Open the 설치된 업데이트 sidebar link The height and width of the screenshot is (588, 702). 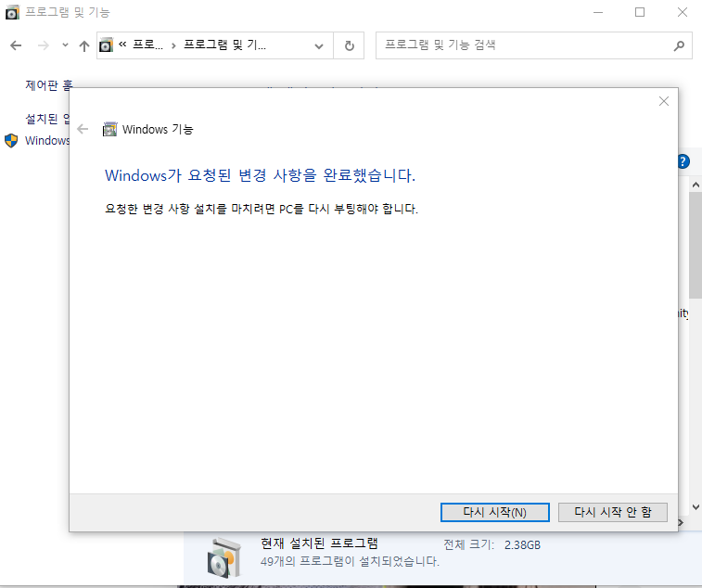click(47, 119)
